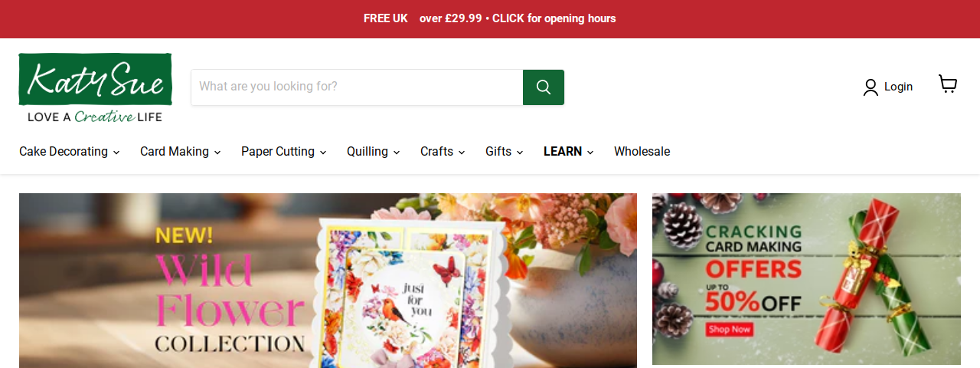Go to homepage via Katy Sue logo
980x368 pixels.
point(95,87)
